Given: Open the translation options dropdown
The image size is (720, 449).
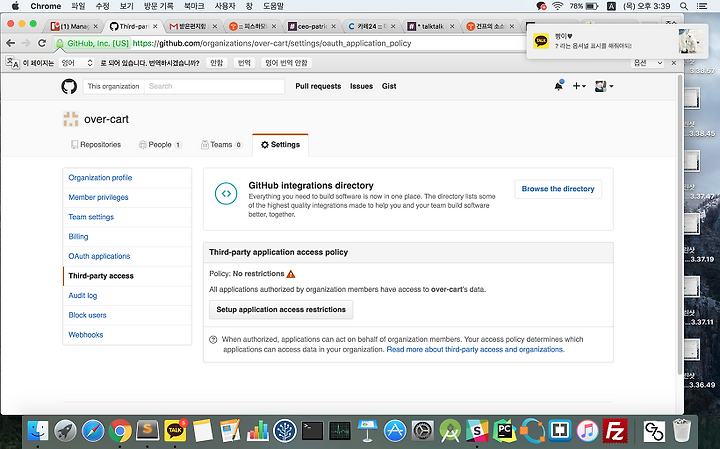Looking at the screenshot, I should point(648,63).
